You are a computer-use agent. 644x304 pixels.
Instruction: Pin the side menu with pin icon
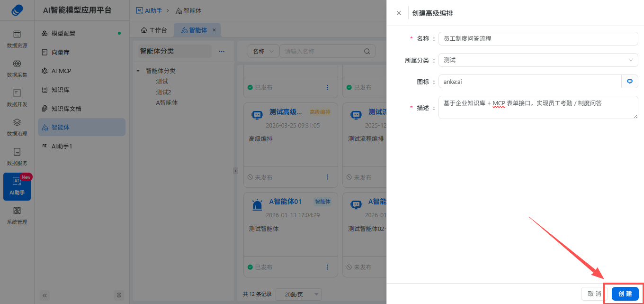point(119,295)
